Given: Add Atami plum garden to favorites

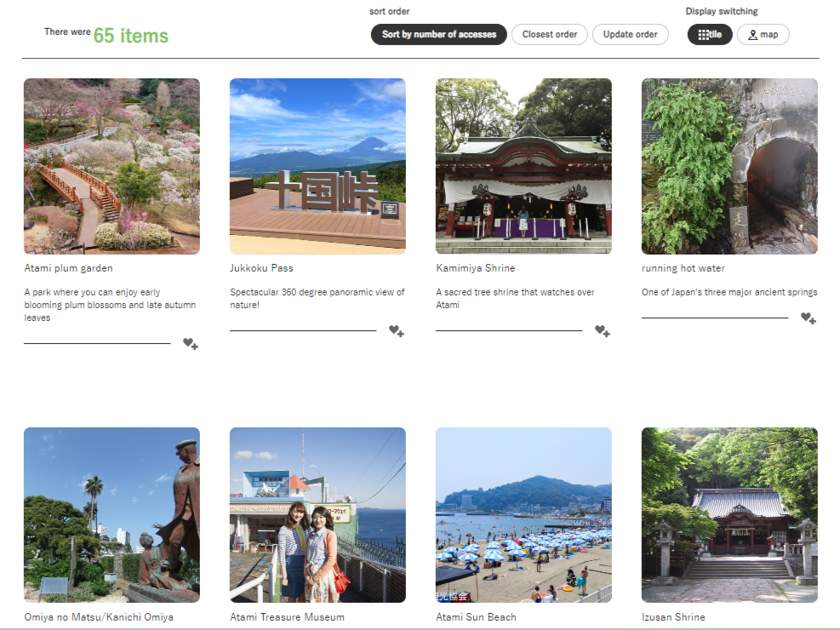Looking at the screenshot, I should pos(190,344).
